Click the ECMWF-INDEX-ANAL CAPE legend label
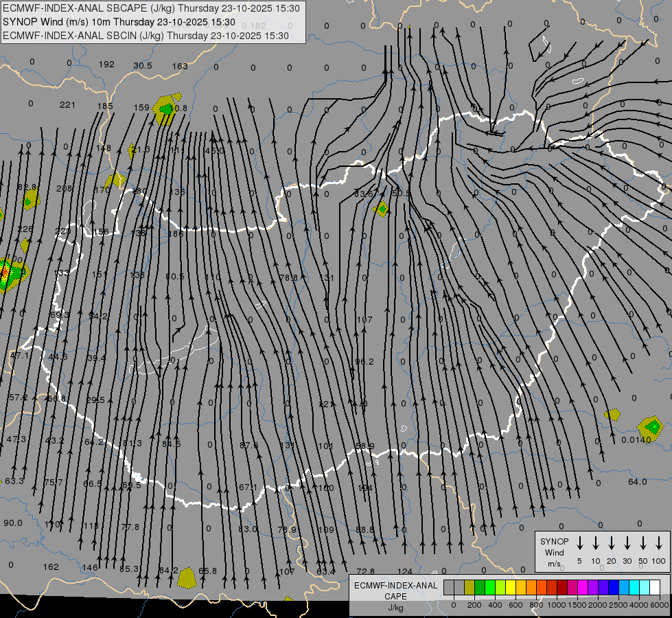The height and width of the screenshot is (618, 672). tap(395, 591)
